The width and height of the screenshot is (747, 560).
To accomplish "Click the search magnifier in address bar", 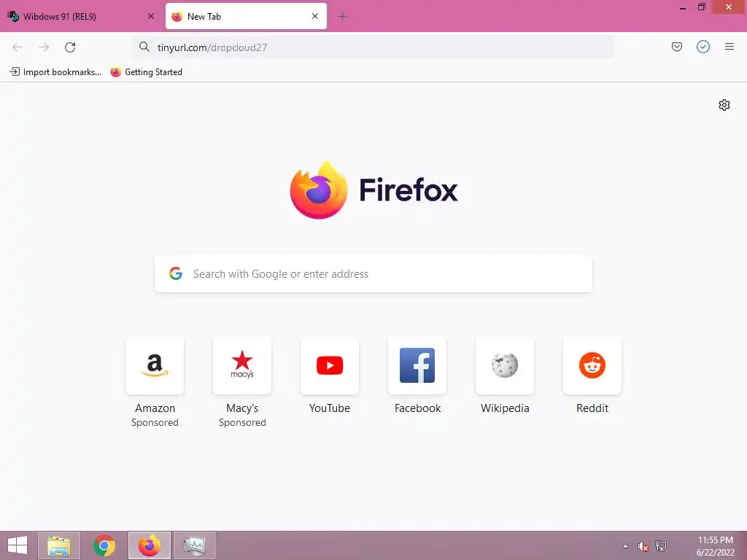I will (x=144, y=47).
